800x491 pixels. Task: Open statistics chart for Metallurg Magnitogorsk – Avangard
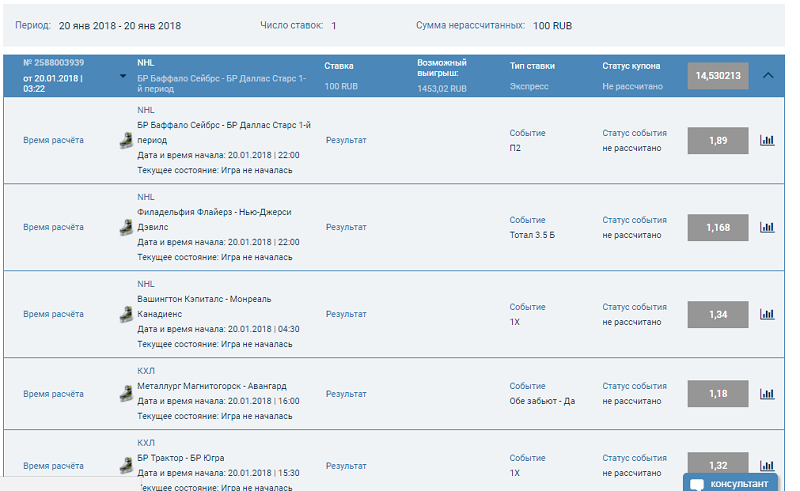(767, 394)
